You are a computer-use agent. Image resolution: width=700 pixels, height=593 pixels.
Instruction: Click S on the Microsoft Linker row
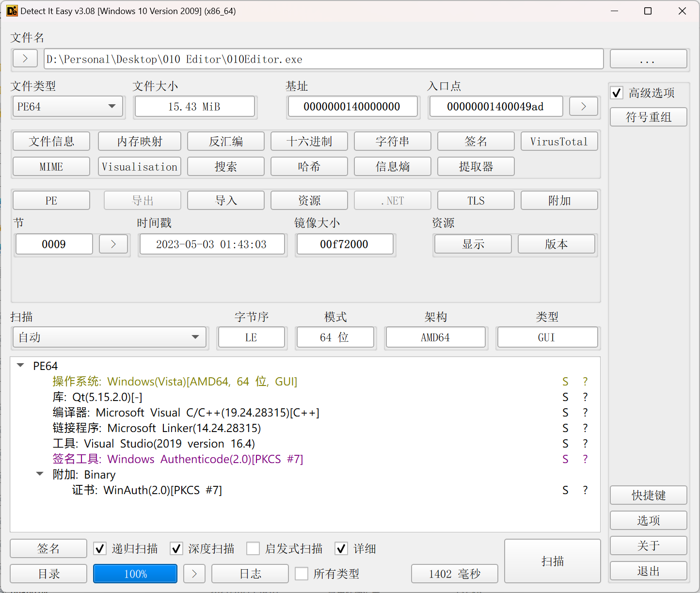click(565, 428)
